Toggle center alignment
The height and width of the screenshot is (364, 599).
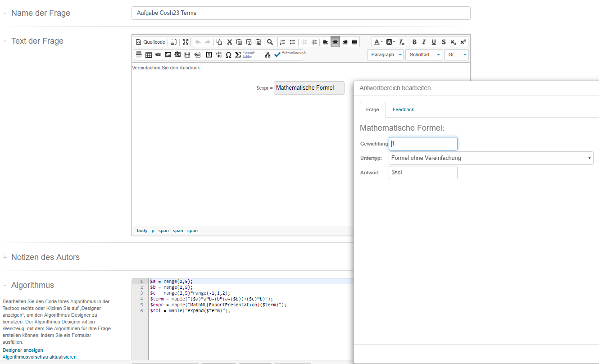335,42
